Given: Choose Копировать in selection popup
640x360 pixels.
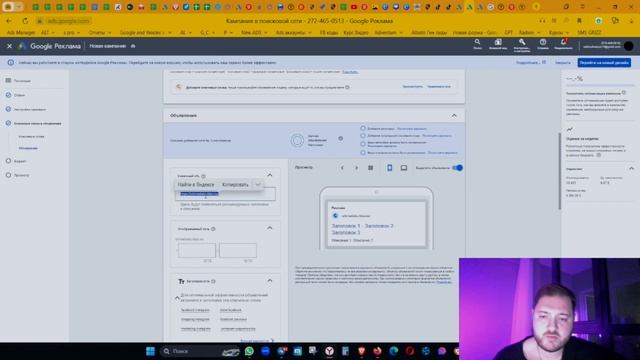Looking at the screenshot, I should 235,184.
